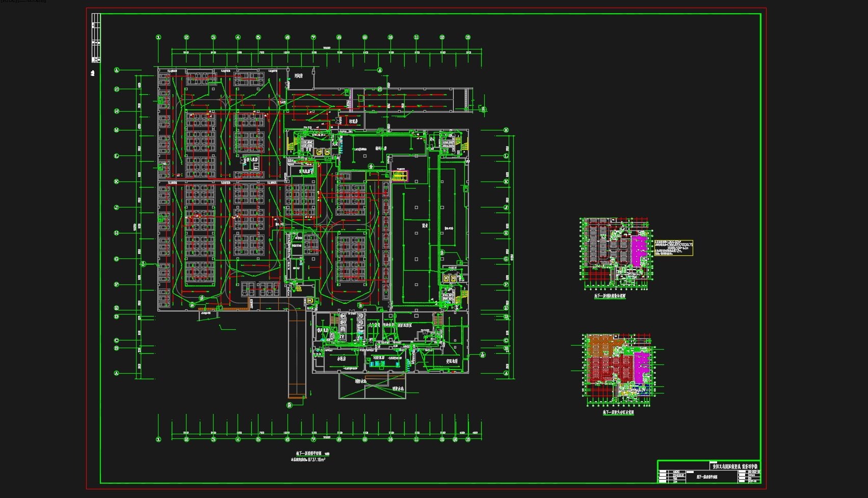868x498 pixels.
Task: Click bottom grid axis bubble 1
Action: (159, 439)
